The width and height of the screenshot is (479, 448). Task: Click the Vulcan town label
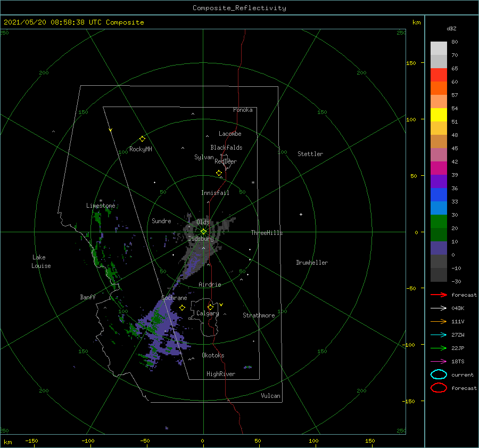point(271,396)
